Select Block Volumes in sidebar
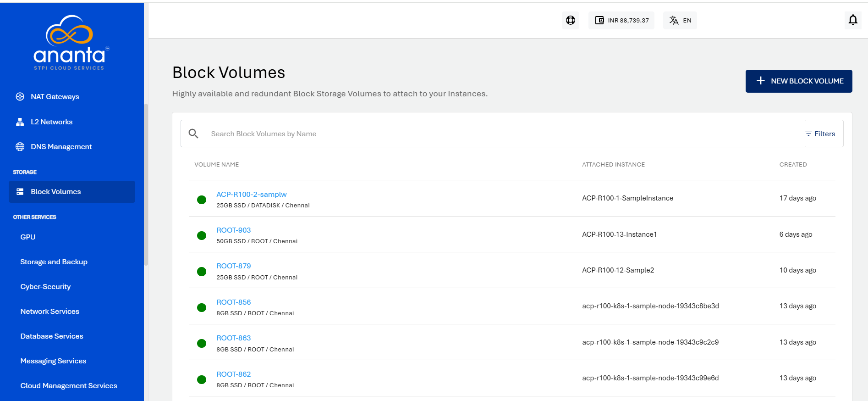This screenshot has width=868, height=401. click(x=71, y=191)
